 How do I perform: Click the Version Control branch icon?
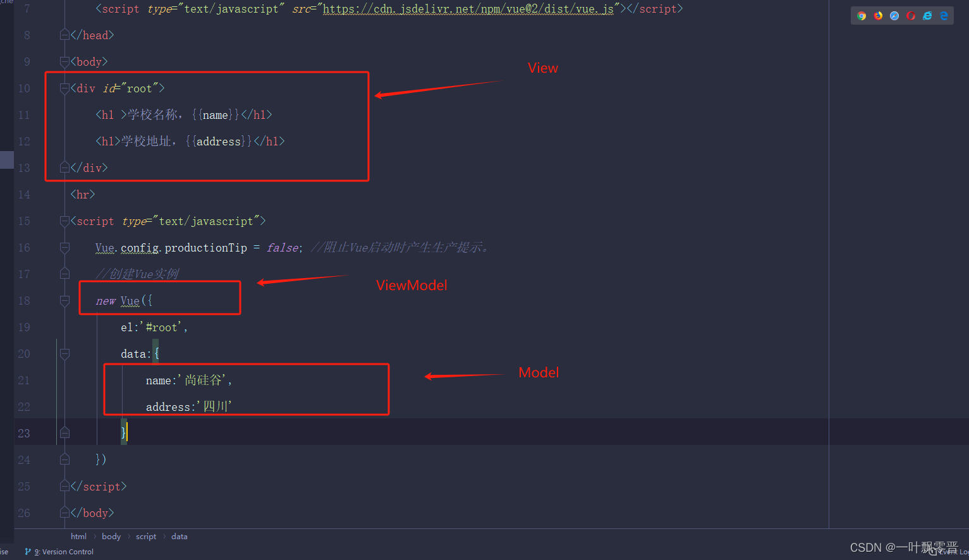pos(28,552)
